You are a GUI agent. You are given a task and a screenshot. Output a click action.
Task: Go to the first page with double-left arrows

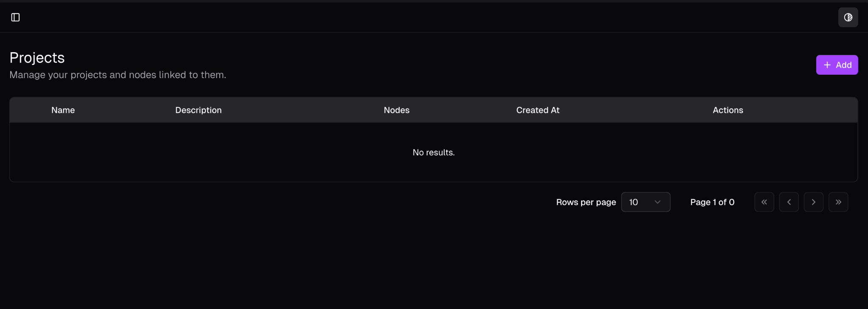pos(764,202)
